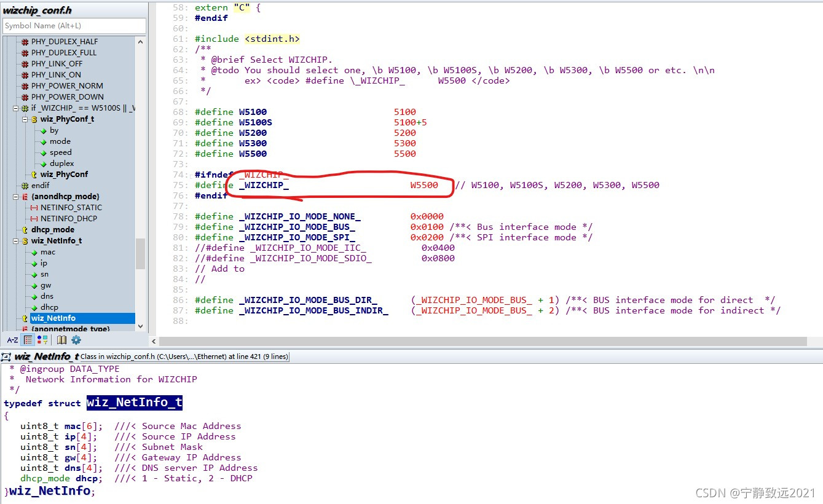823x504 pixels.
Task: Click the typedef icon of dhcp_mode
Action: pos(25,230)
